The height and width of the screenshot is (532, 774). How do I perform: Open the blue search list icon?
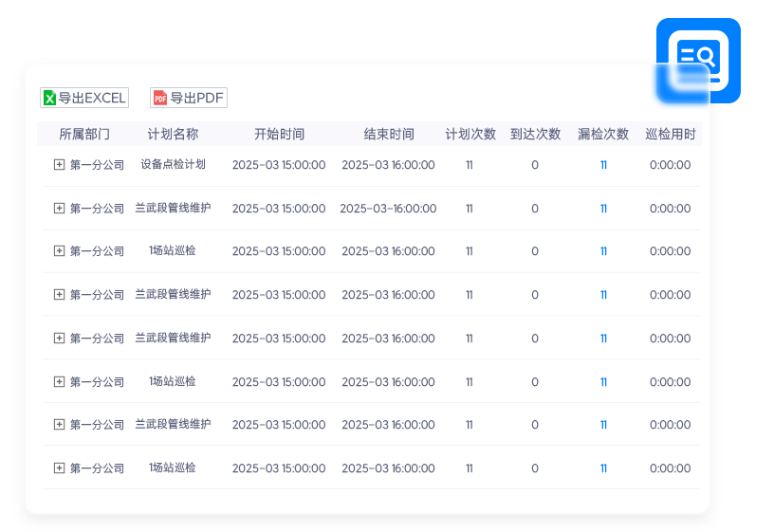[697, 61]
